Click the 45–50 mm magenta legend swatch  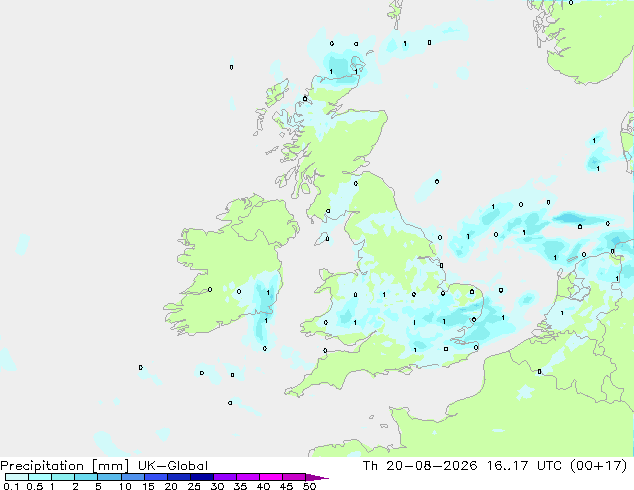[x=294, y=477]
